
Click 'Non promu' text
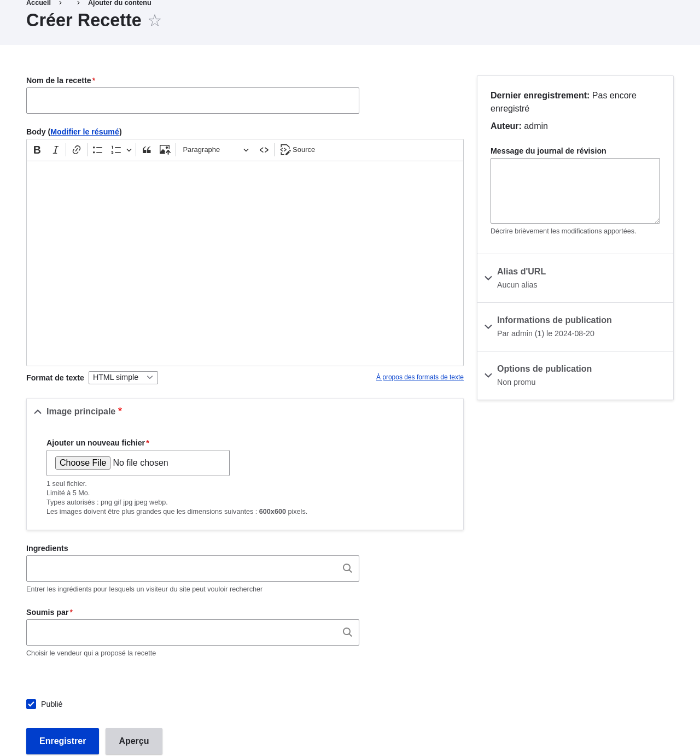point(516,382)
